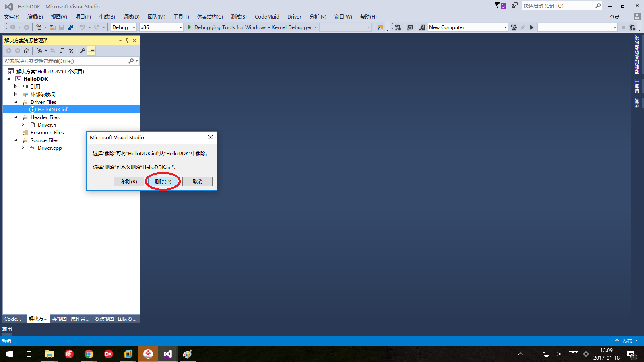Click the 登录 sign-in link

tap(615, 17)
